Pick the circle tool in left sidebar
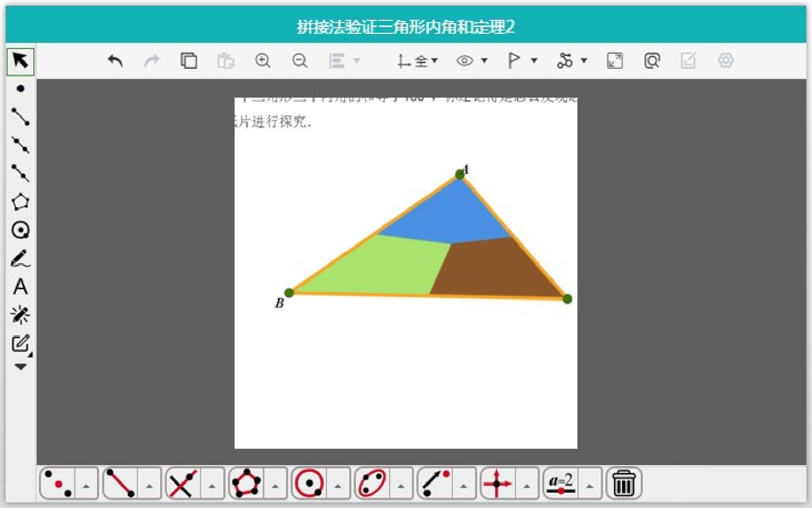 click(20, 230)
